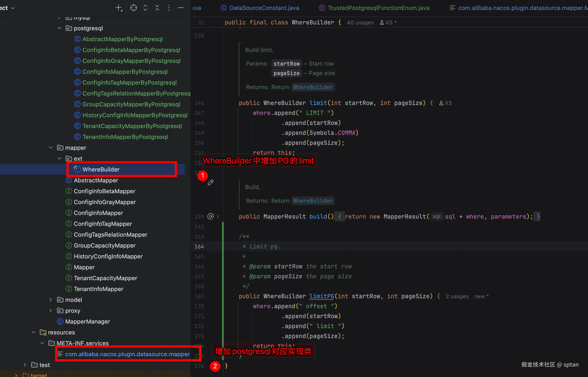This screenshot has width=588, height=377.
Task: Collapse the postgresql folder
Action: (59, 28)
